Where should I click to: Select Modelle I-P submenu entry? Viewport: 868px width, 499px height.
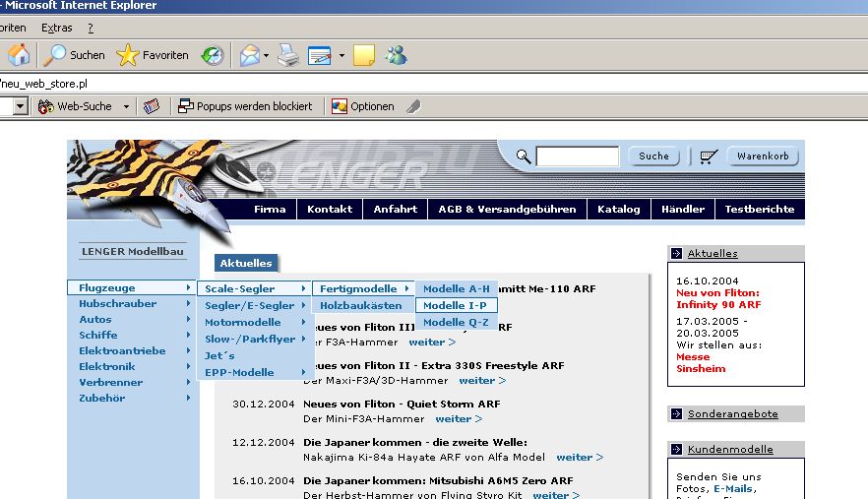tap(454, 305)
